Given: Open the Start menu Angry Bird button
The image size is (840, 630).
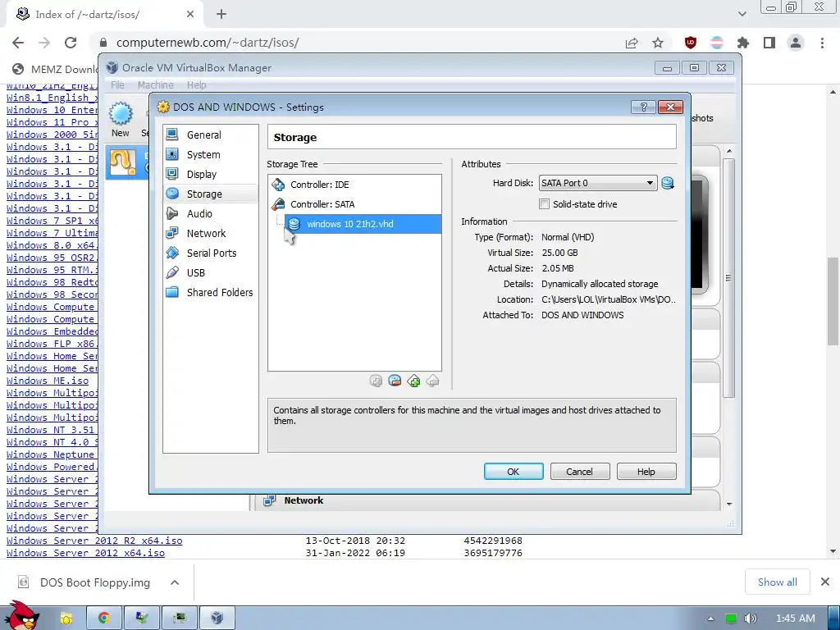Looking at the screenshot, I should (21, 615).
